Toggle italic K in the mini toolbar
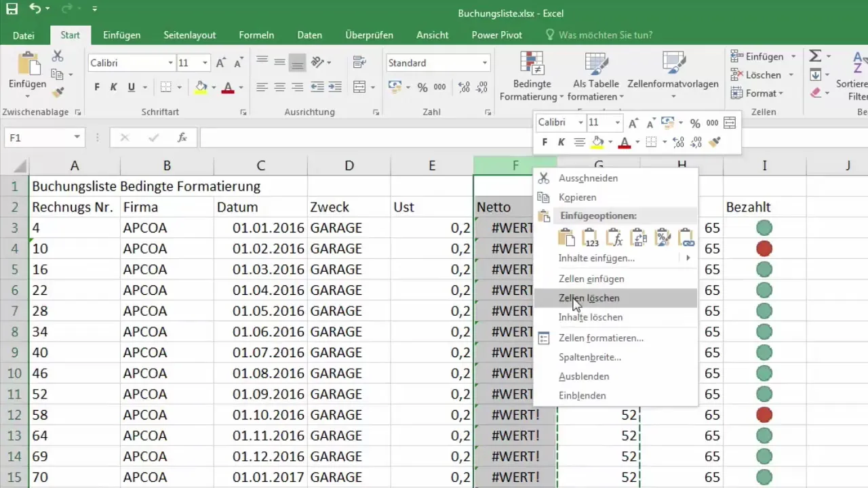Viewport: 868px width, 488px height. (x=561, y=142)
